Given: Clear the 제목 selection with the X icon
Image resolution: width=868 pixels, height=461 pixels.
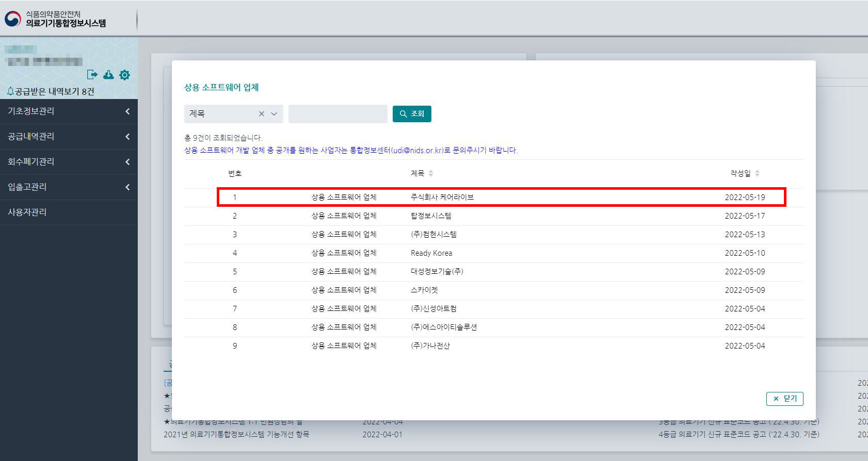Looking at the screenshot, I should pos(262,114).
